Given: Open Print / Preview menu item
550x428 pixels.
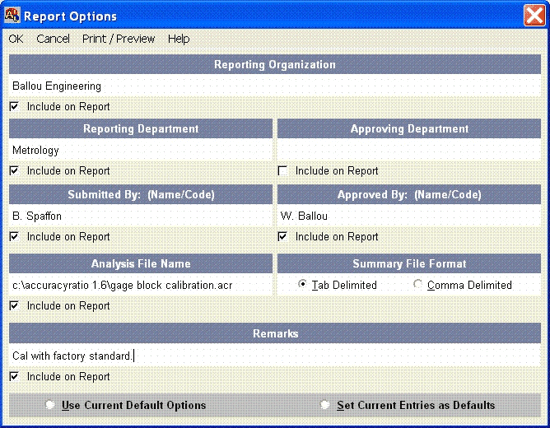Looking at the screenshot, I should (119, 39).
